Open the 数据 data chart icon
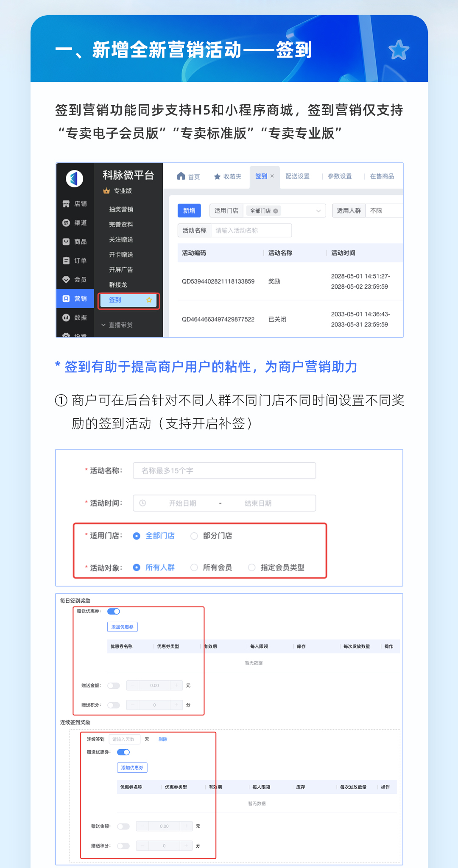Image resolution: width=458 pixels, height=868 pixels. pyautogui.click(x=66, y=317)
